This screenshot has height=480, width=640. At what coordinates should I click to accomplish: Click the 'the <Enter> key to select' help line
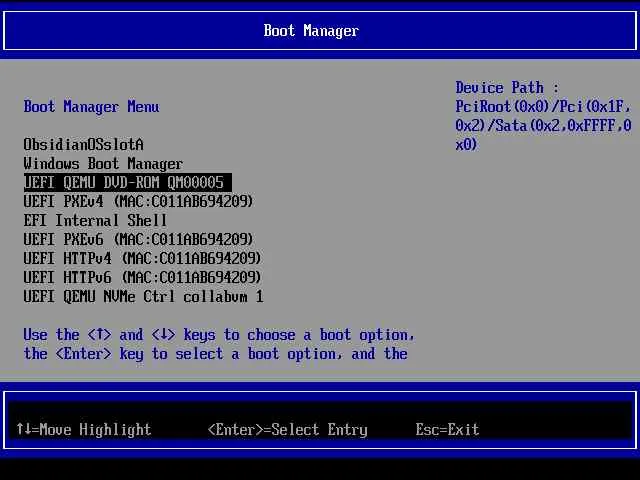click(x=216, y=353)
